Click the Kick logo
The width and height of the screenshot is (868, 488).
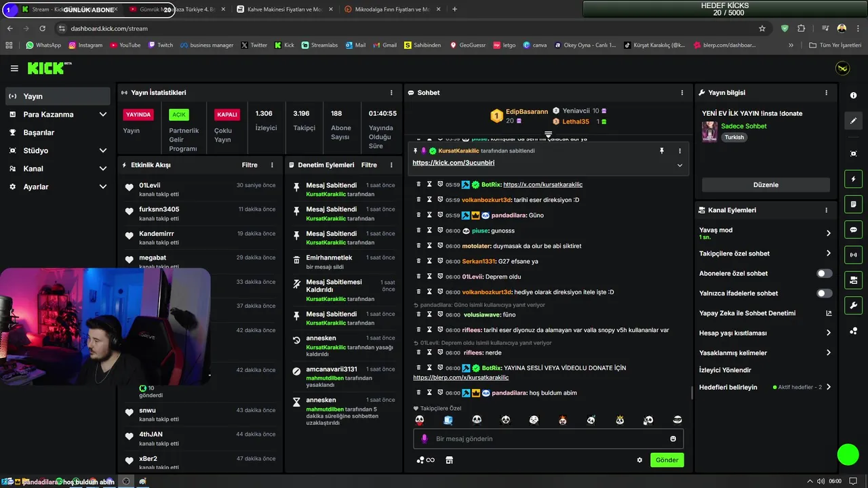click(x=49, y=68)
